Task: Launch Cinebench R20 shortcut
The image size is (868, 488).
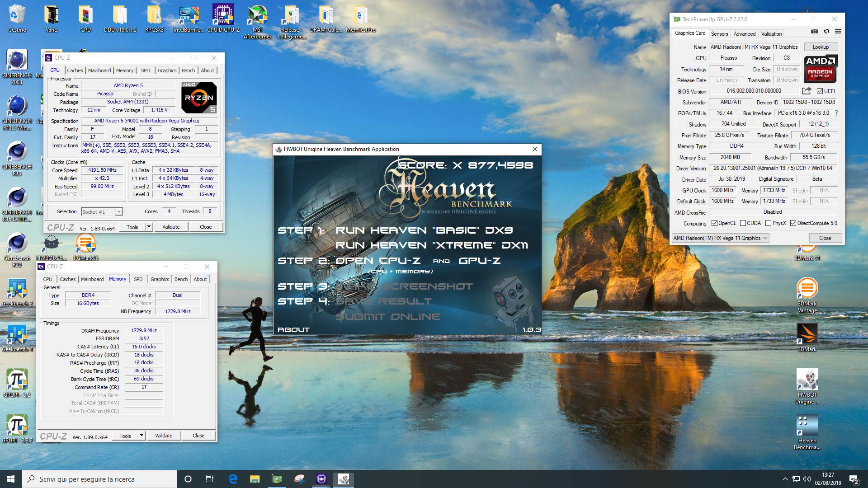Action: click(x=17, y=249)
